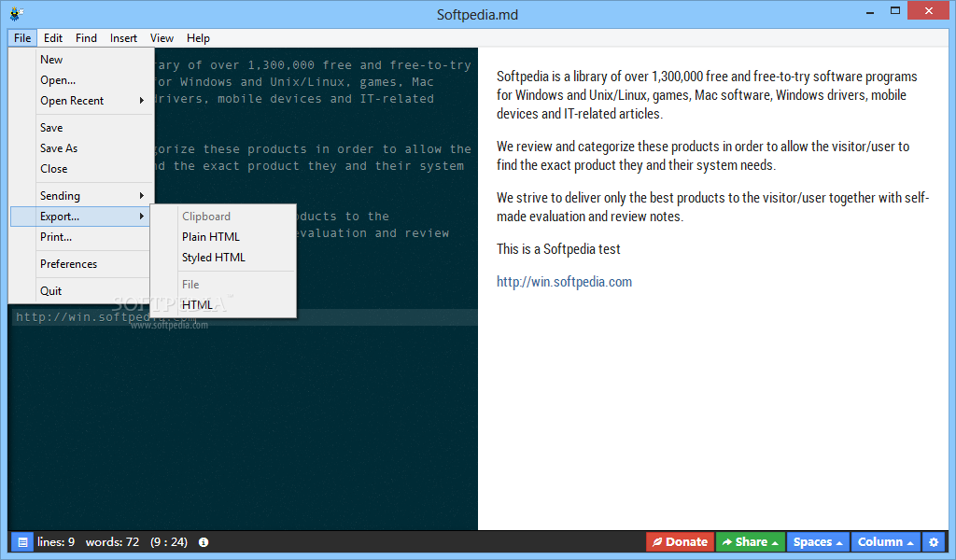956x560 pixels.
Task: Click the 'We strive to deliver' preview paragraph
Action: pyautogui.click(x=712, y=206)
